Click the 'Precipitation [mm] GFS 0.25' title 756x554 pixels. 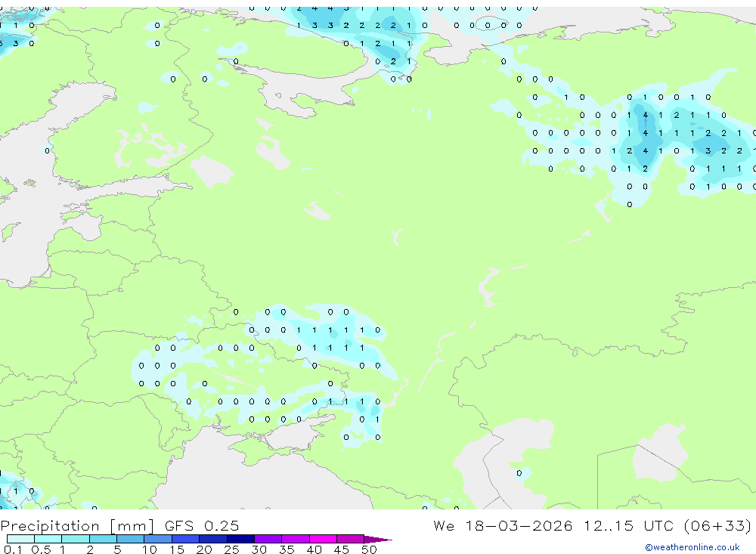(119, 525)
